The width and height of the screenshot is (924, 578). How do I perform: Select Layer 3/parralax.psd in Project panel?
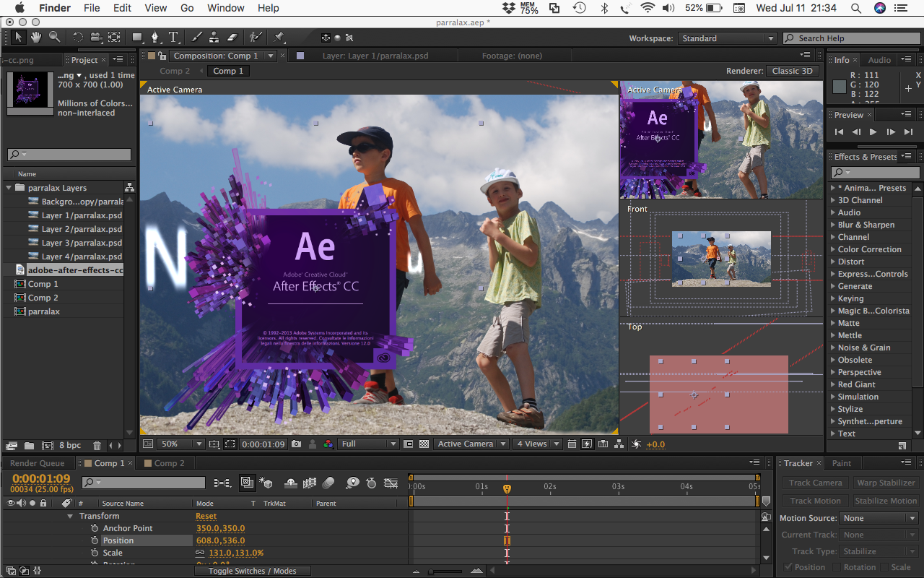click(x=82, y=243)
